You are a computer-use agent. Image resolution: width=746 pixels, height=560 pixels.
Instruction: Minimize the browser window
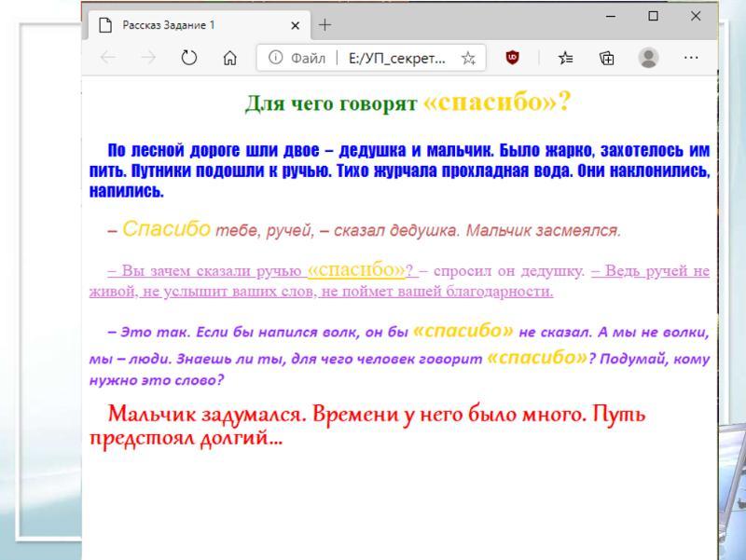click(x=611, y=16)
